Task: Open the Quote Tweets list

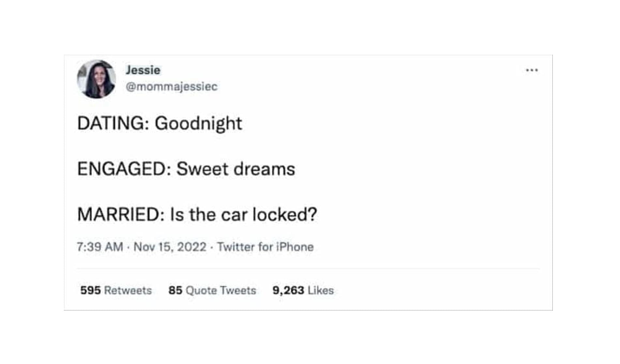Action: pos(221,290)
